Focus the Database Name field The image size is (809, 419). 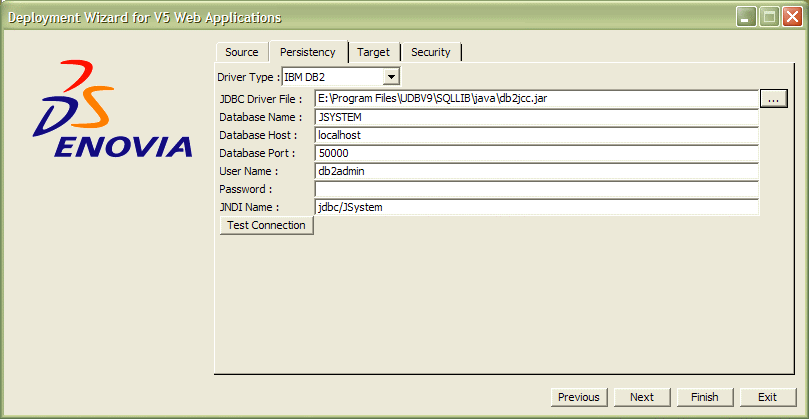537,117
